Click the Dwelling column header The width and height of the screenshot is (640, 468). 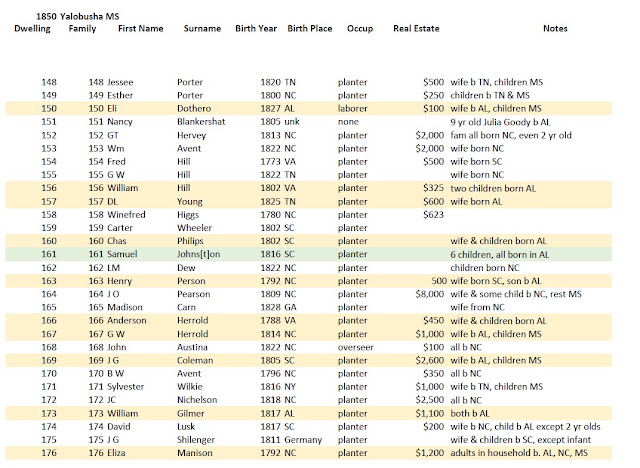coord(32,29)
